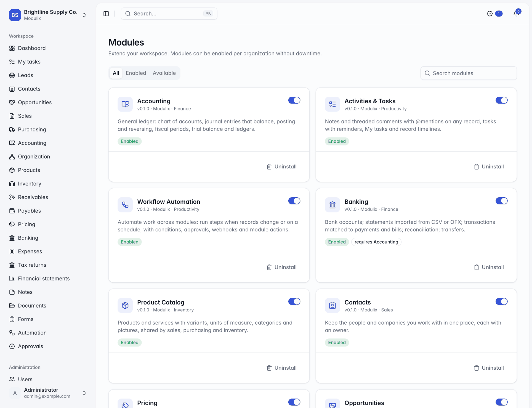Click the Opportunities handshake icon in sidebar
The height and width of the screenshot is (408, 532).
tap(12, 102)
